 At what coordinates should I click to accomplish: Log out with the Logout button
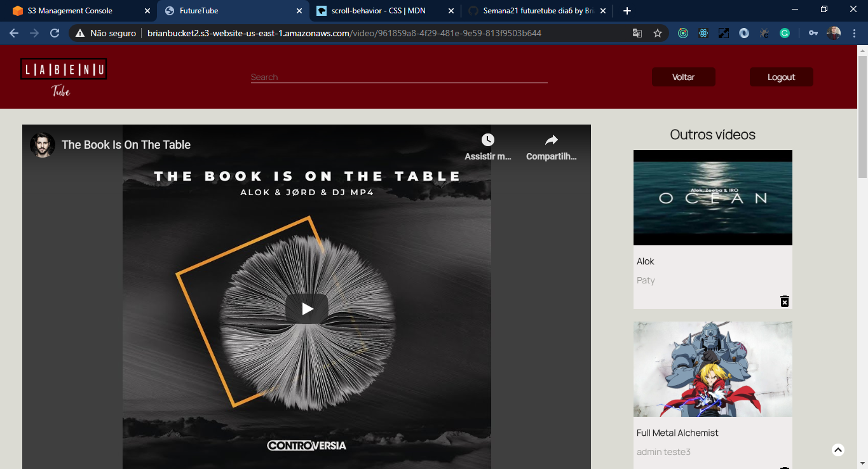782,77
